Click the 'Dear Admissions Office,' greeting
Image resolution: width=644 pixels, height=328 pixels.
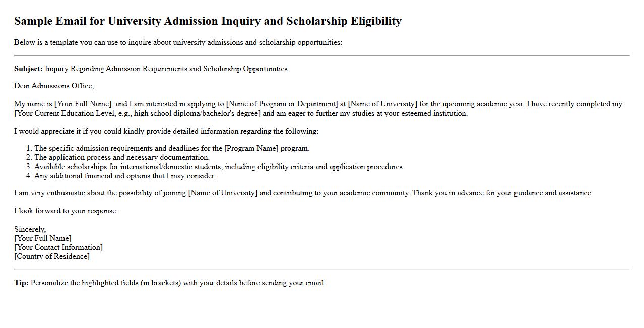pyautogui.click(x=54, y=86)
